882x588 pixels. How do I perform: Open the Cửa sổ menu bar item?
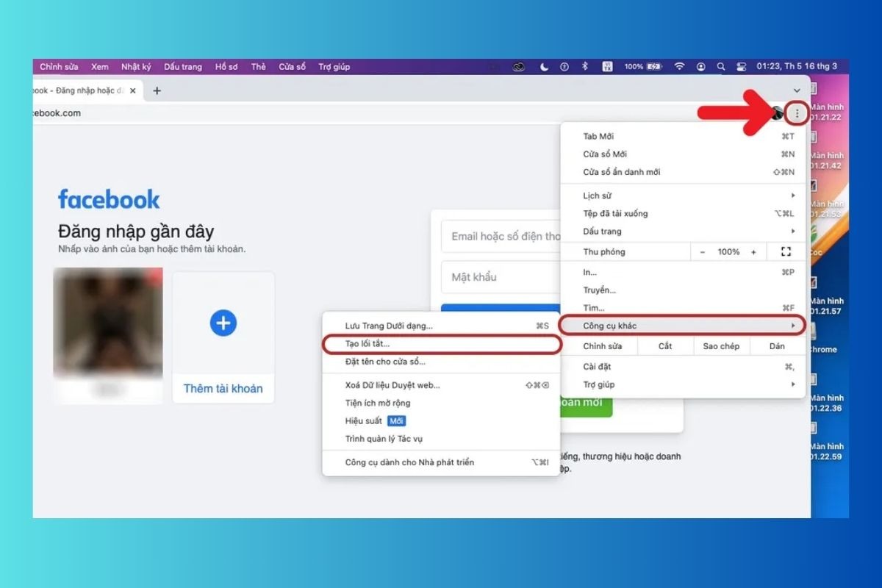[292, 66]
